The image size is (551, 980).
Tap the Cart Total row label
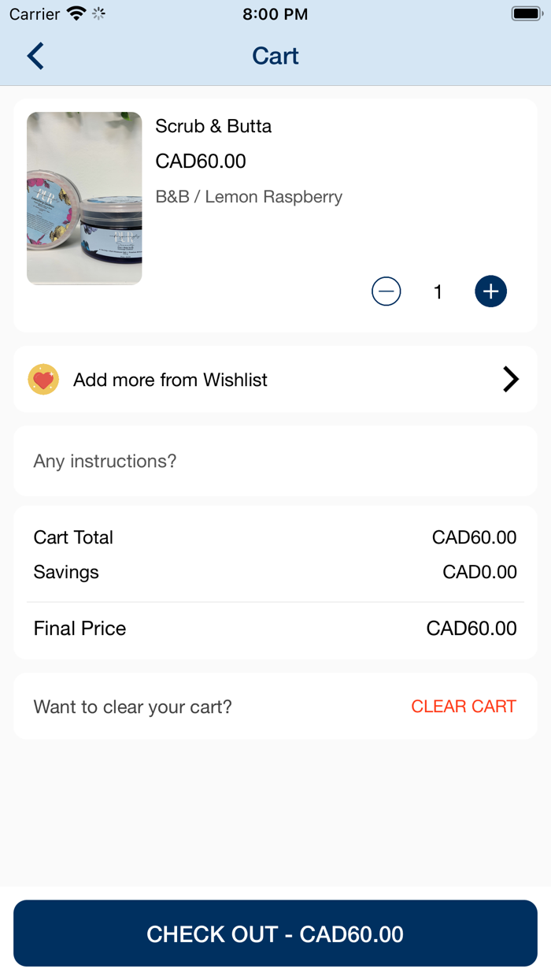pos(73,537)
